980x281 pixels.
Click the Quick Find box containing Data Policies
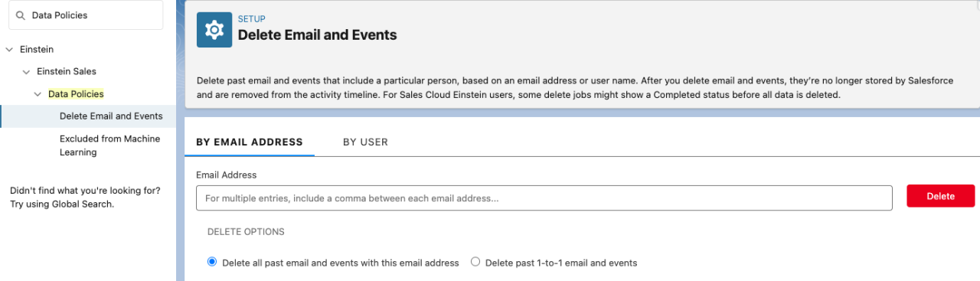86,15
